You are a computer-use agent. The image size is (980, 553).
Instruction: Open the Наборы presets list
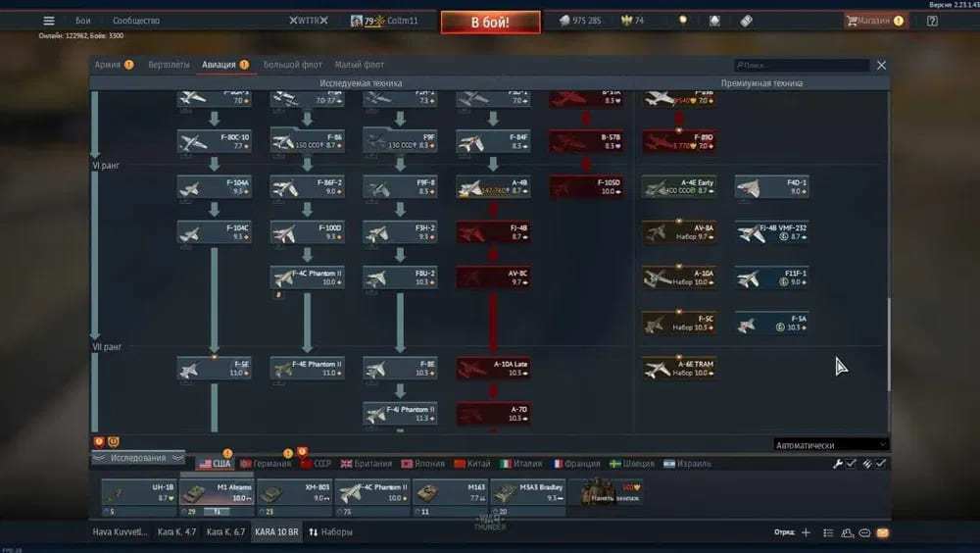(x=330, y=532)
